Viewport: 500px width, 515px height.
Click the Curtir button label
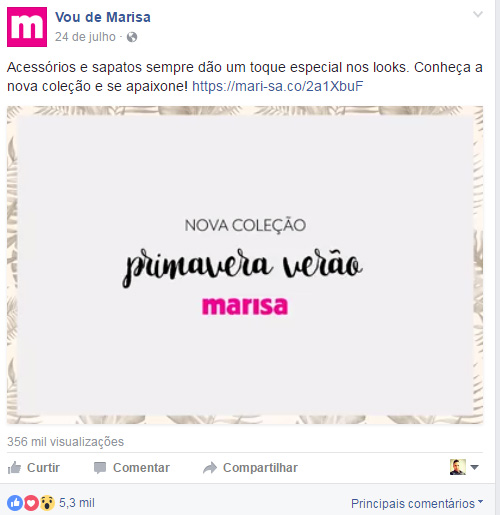point(43,468)
